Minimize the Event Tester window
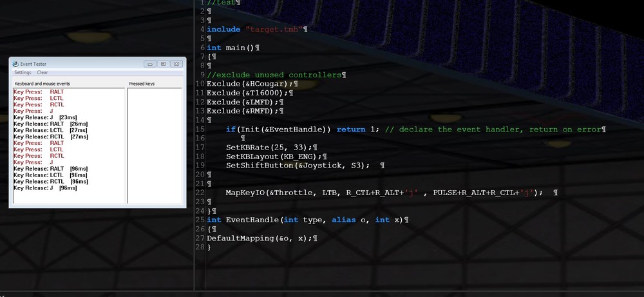The image size is (644, 297). [x=150, y=64]
